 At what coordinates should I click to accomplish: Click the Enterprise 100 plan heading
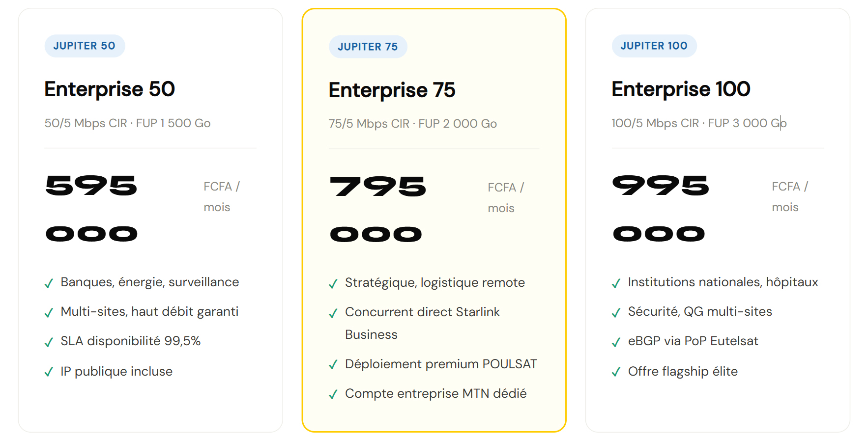(x=681, y=89)
